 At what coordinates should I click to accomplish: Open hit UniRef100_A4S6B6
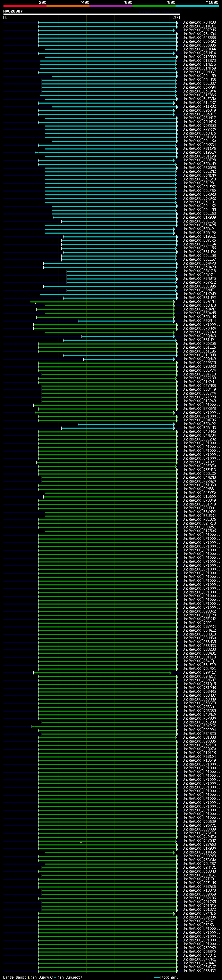click(x=199, y=38)
